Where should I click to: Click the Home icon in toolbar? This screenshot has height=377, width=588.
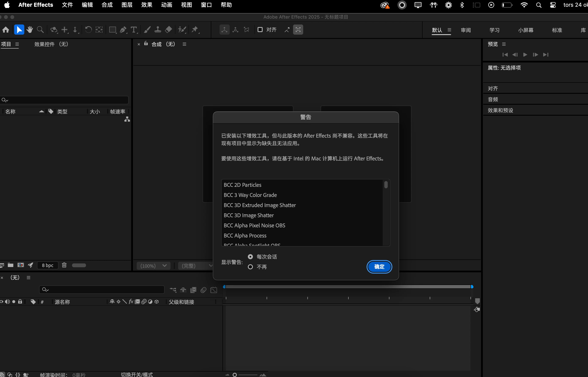click(6, 30)
